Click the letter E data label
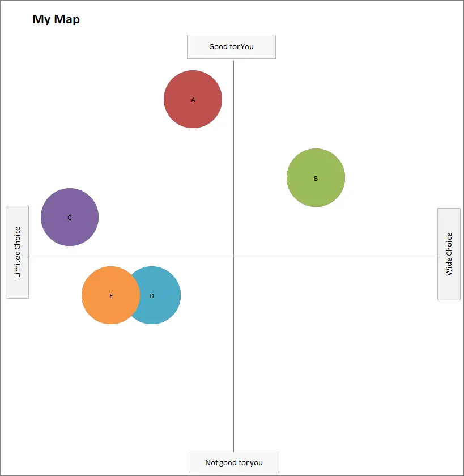 pos(111,296)
